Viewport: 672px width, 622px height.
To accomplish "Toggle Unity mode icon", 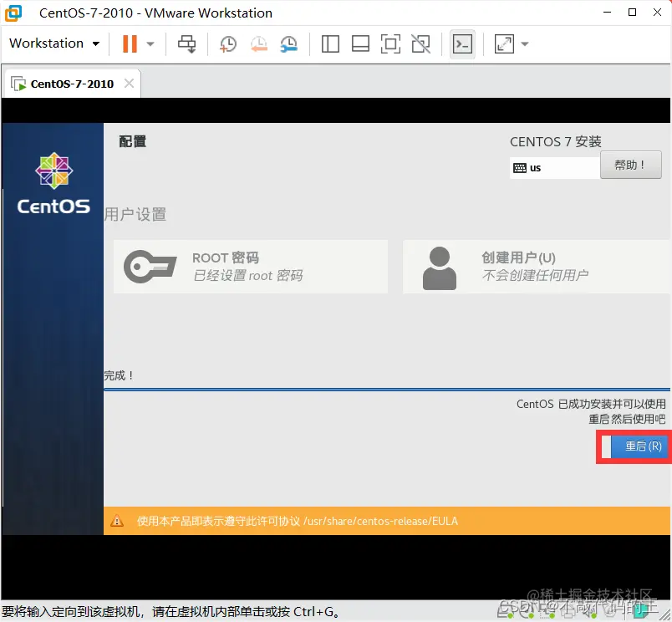I will tap(421, 43).
